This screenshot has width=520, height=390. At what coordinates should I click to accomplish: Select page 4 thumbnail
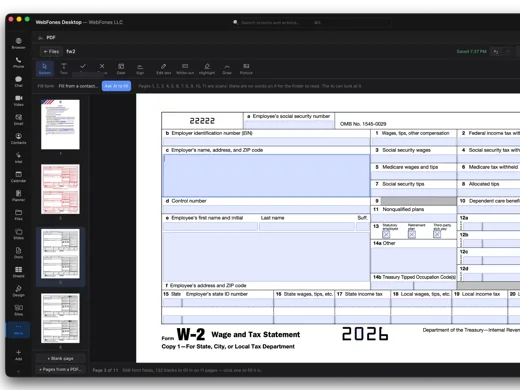(x=60, y=318)
